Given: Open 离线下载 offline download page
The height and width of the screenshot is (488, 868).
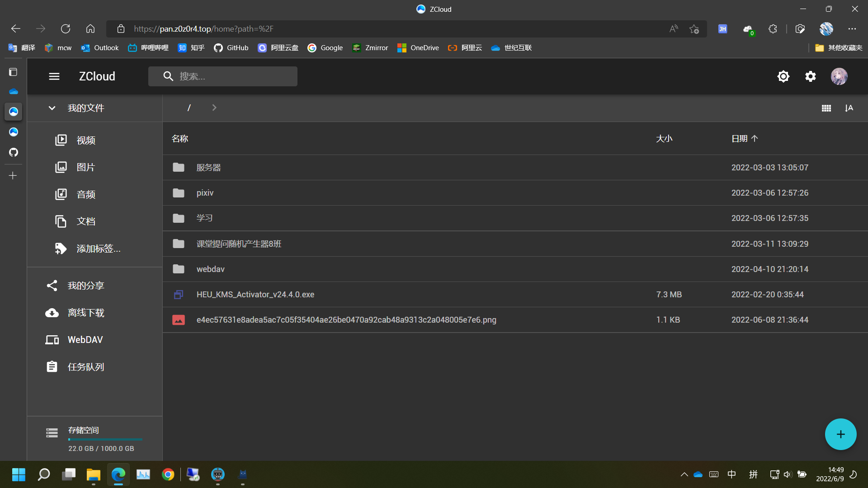Looking at the screenshot, I should click(x=85, y=313).
